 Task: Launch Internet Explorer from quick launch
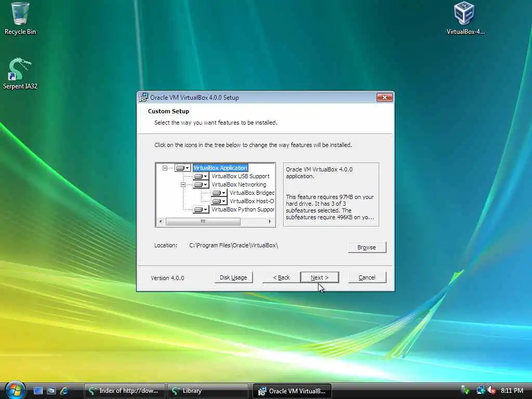pyautogui.click(x=64, y=391)
